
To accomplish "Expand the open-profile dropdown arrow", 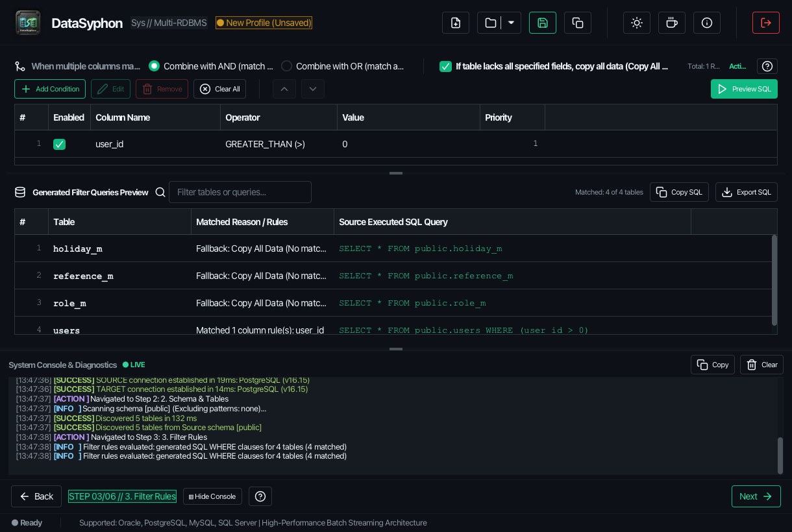I will click(x=512, y=23).
